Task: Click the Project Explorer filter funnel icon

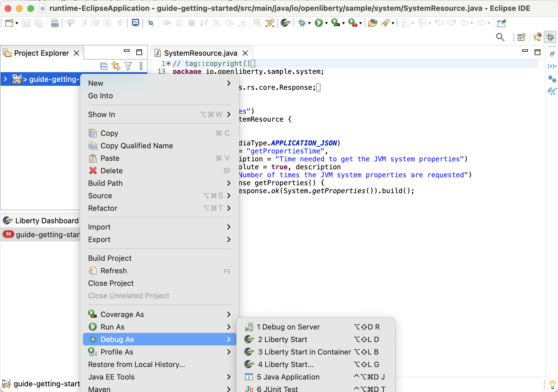Action: 128,66
